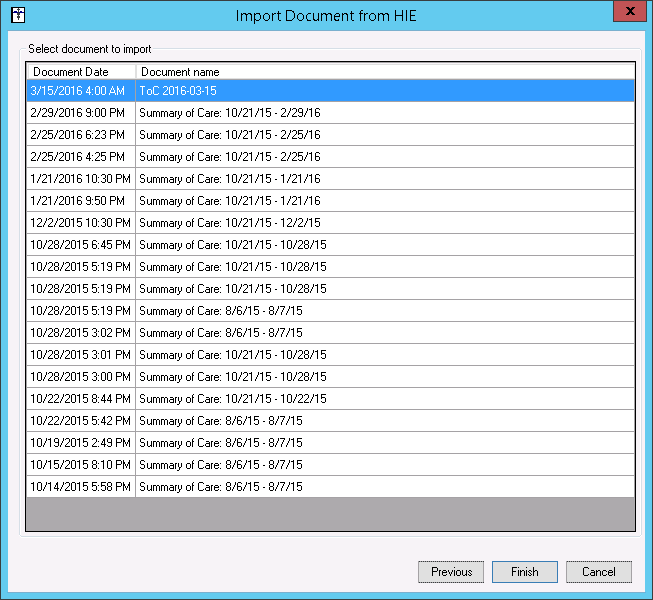Screen dimensions: 653x600
Task: Pick the 10/22/2015 8:44 PM Summary of Care
Action: pyautogui.click(x=330, y=399)
